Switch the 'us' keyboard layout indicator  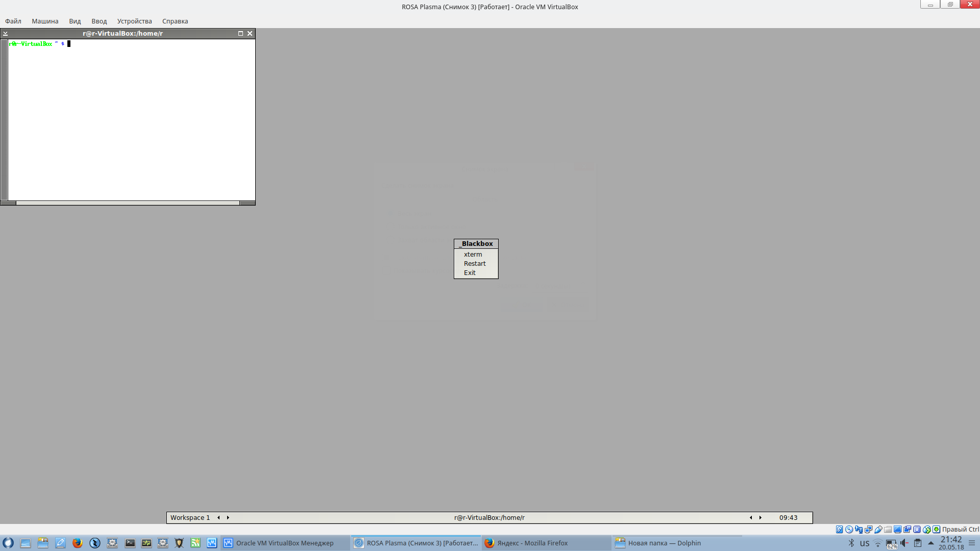[864, 543]
